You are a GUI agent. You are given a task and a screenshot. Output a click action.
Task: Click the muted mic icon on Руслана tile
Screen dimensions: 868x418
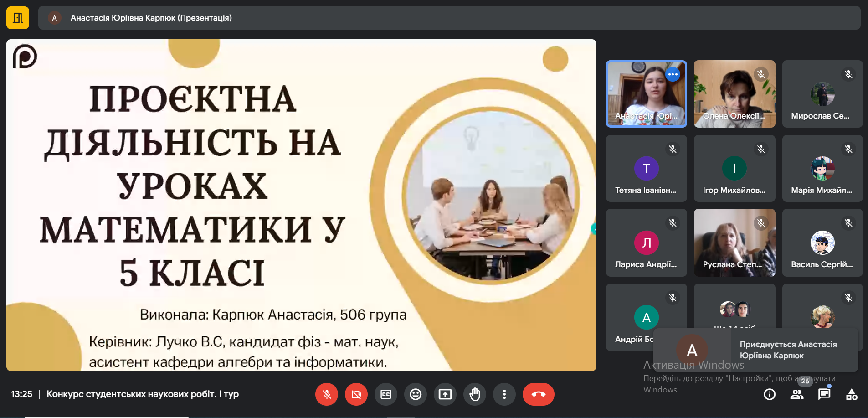point(761,223)
